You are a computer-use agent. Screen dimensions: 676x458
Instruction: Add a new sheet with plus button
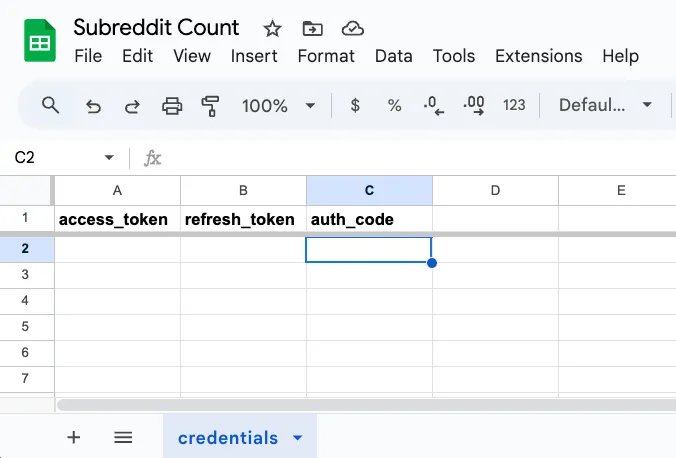click(x=73, y=437)
